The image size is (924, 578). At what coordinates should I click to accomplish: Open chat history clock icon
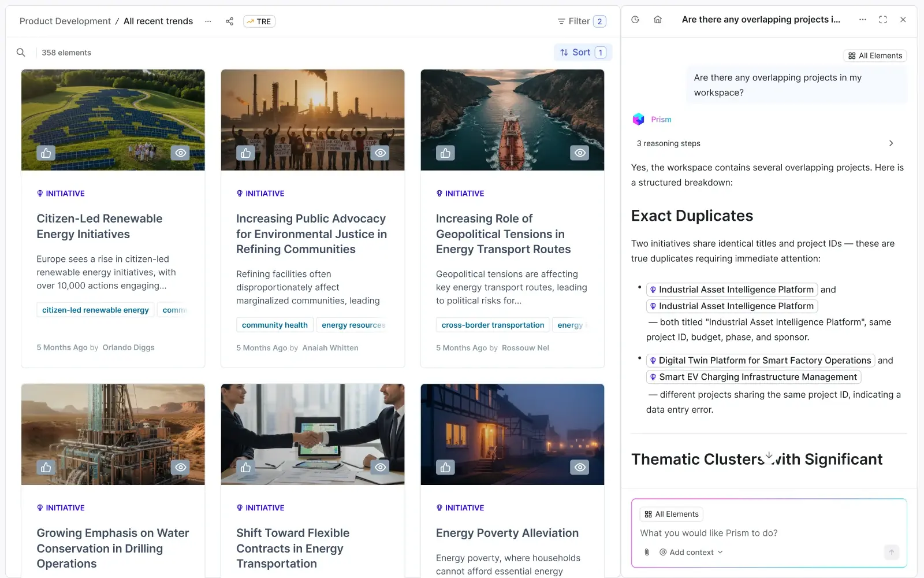coord(635,20)
